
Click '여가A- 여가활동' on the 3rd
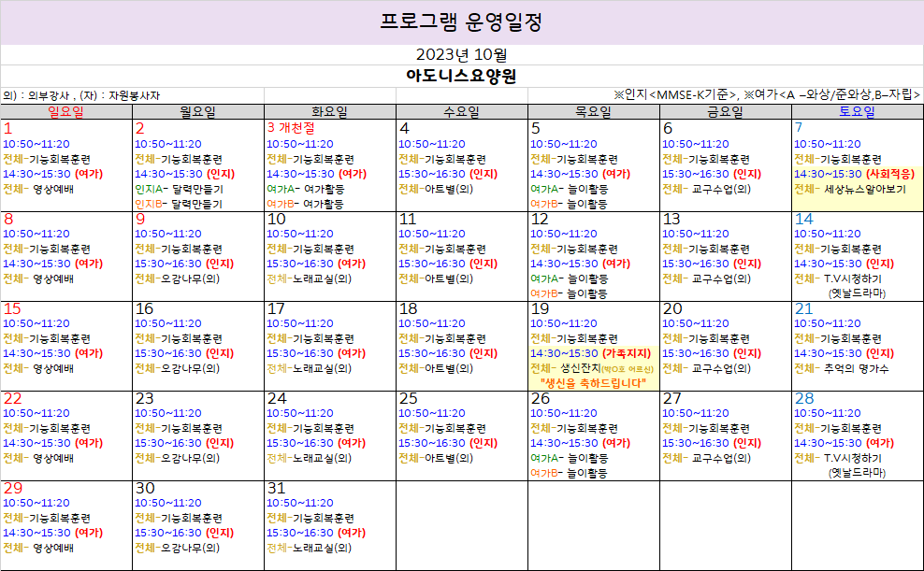(x=305, y=190)
